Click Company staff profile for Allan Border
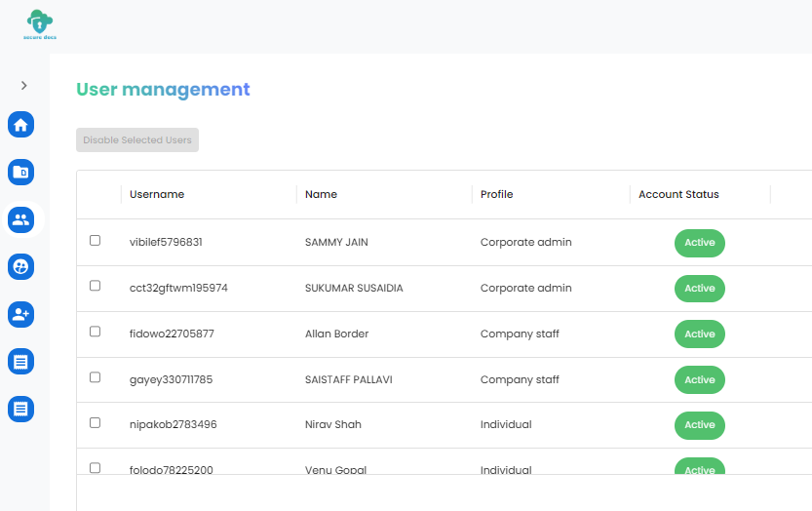 click(x=520, y=334)
